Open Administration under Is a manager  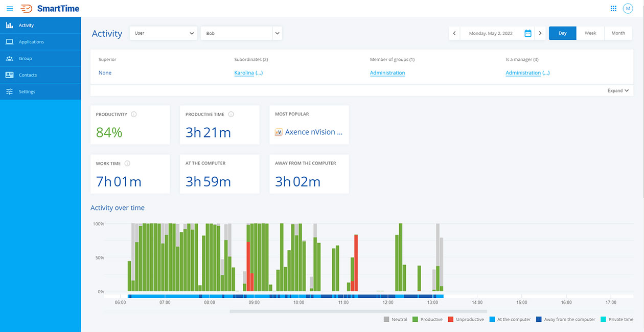point(523,73)
